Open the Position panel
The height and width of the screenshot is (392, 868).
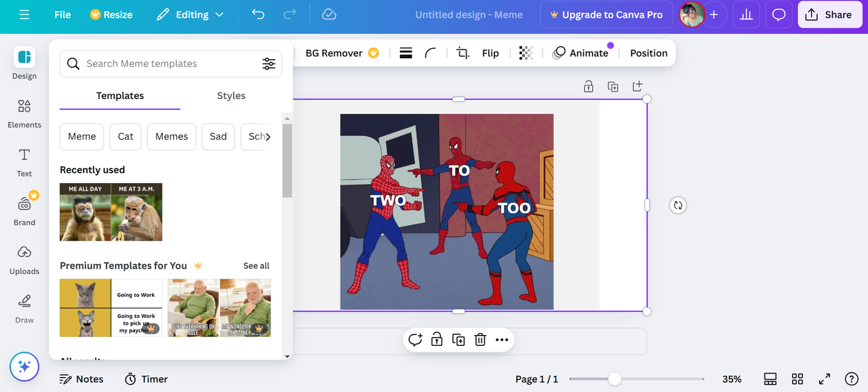pos(649,53)
